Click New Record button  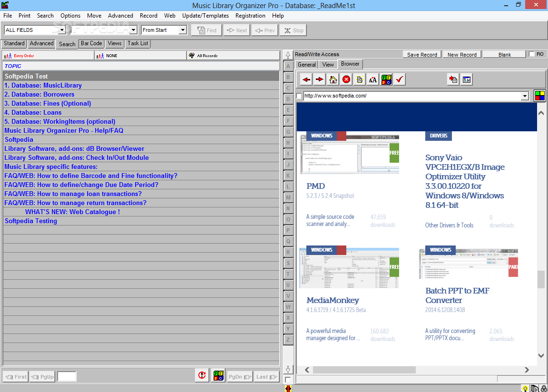point(462,55)
